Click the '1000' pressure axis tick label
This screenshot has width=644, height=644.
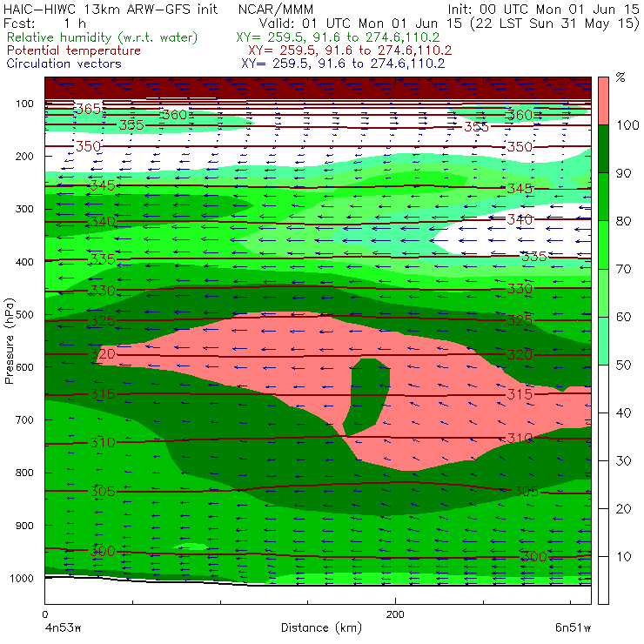(22, 578)
